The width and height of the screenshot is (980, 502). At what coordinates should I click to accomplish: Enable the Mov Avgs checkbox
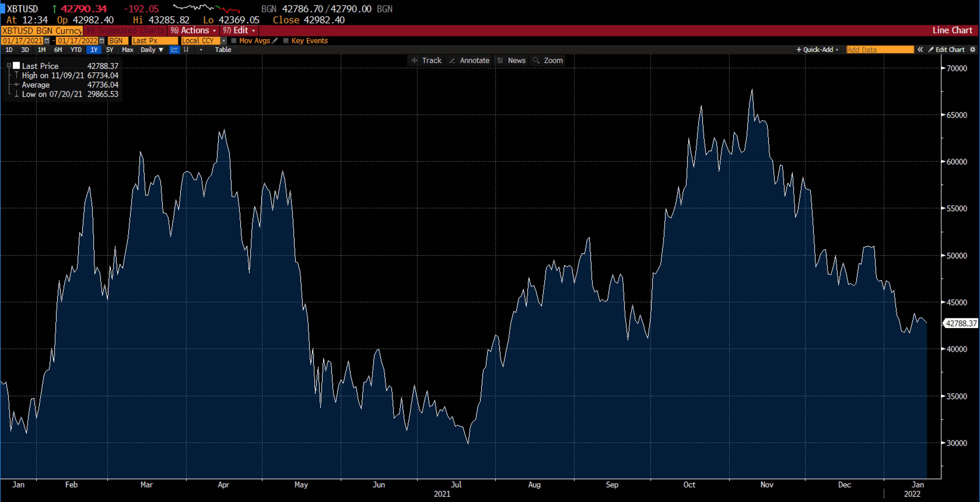pyautogui.click(x=234, y=41)
